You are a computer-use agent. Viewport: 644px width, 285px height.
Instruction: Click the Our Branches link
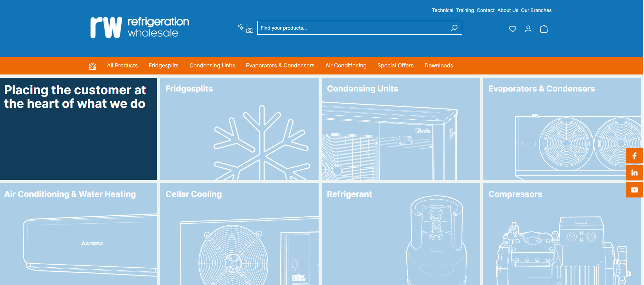point(536,10)
